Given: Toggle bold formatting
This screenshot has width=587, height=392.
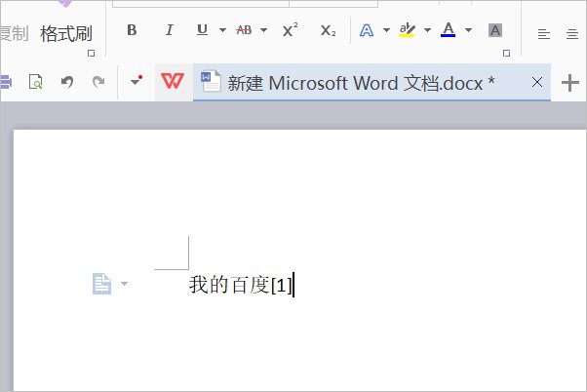Looking at the screenshot, I should 132,30.
